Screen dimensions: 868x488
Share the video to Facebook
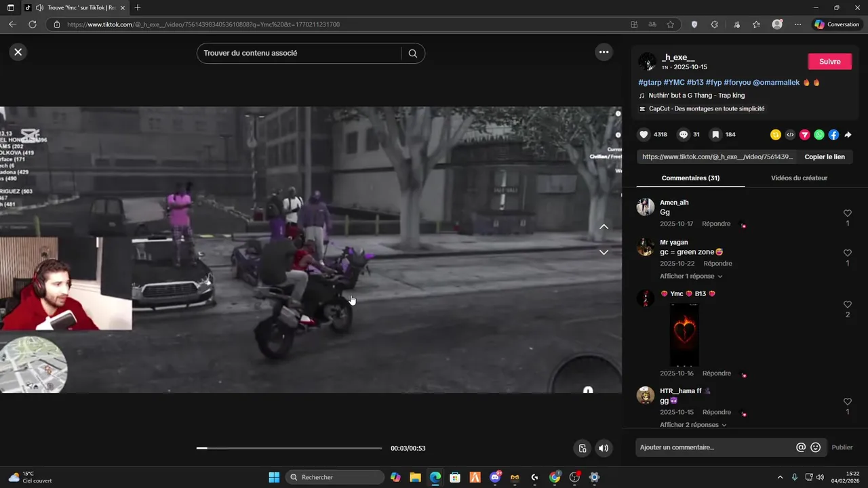point(833,135)
